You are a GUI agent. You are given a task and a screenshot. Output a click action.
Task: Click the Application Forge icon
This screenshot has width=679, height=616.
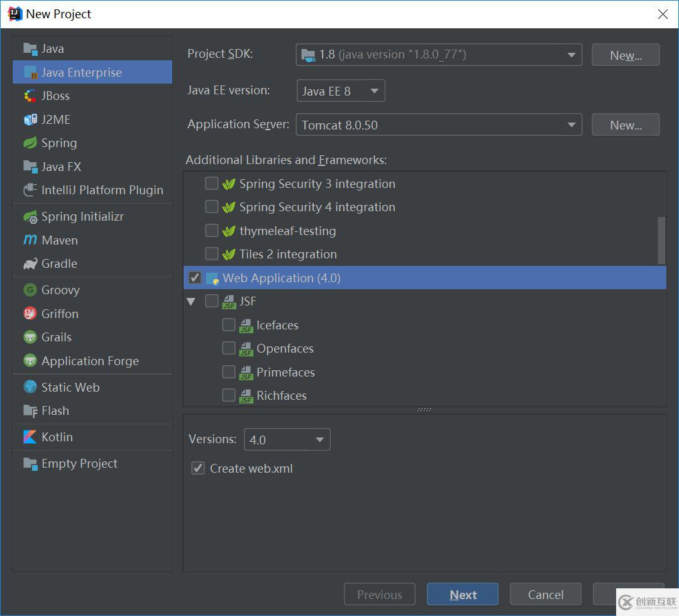(x=30, y=361)
